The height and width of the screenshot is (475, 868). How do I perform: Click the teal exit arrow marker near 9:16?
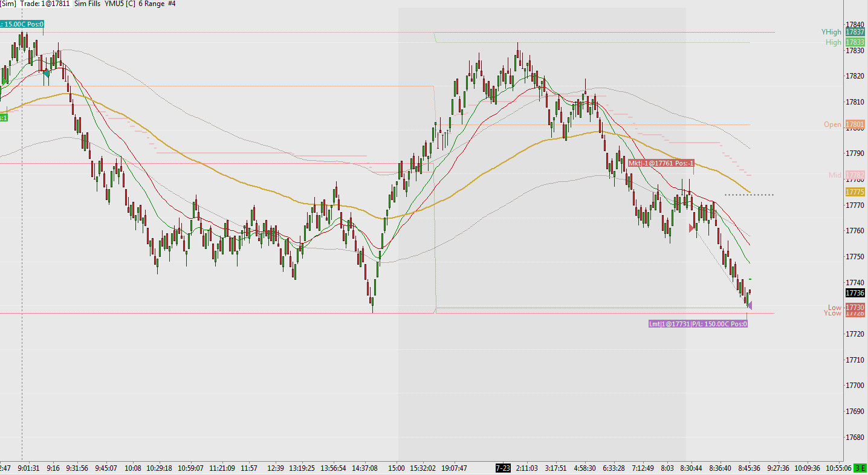tap(47, 73)
